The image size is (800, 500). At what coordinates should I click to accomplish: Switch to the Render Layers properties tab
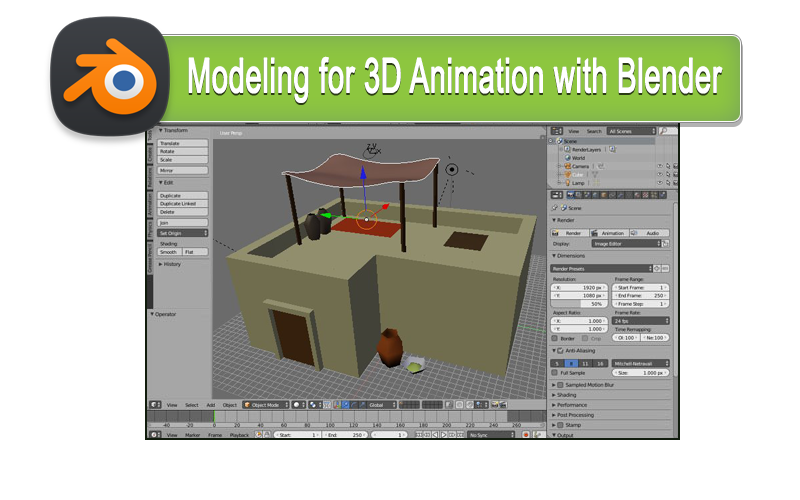(579, 194)
